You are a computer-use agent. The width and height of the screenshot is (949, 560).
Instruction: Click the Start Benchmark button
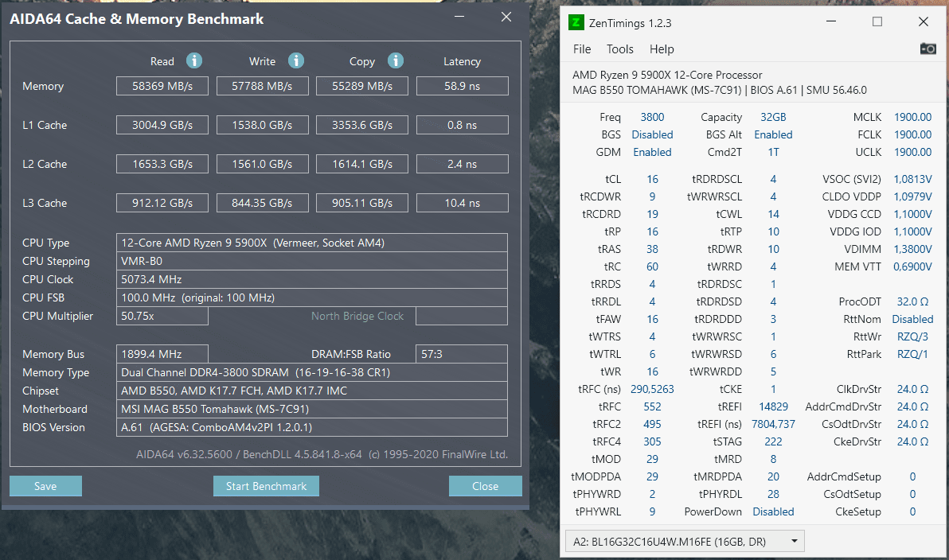pos(266,486)
